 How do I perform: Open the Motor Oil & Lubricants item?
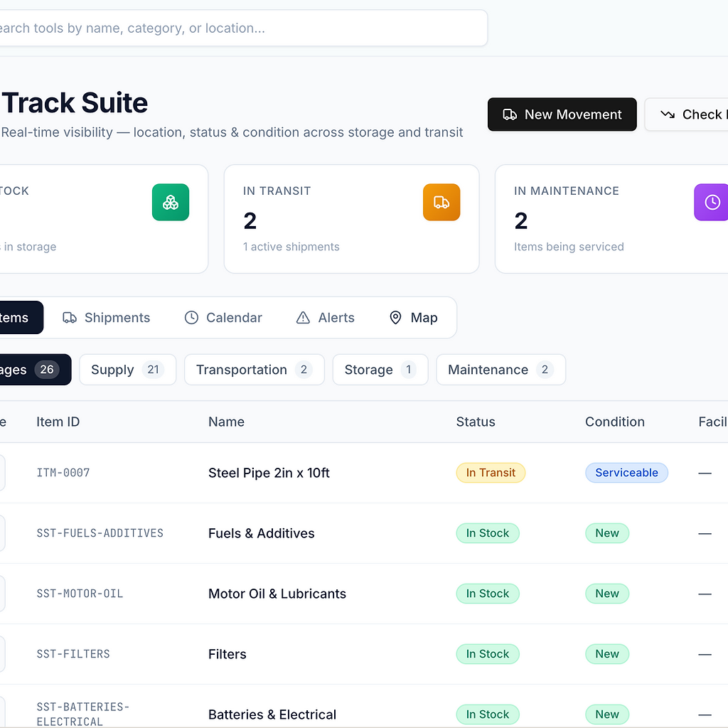pyautogui.click(x=277, y=594)
